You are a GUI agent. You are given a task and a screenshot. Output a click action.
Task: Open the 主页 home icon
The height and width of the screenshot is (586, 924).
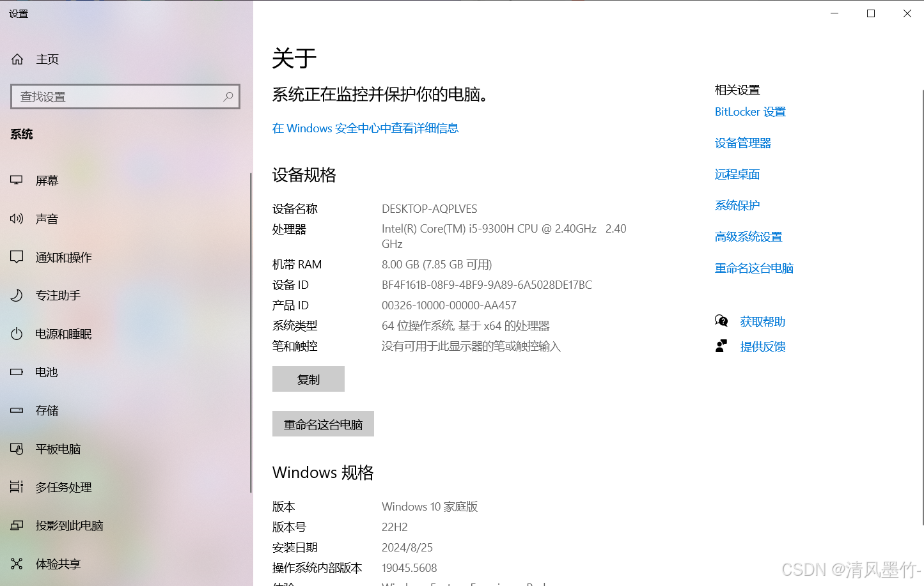click(x=17, y=59)
